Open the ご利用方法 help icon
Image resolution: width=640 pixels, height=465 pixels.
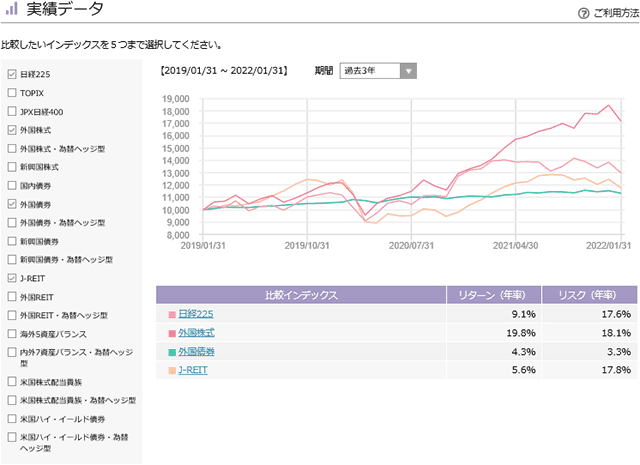[x=583, y=14]
